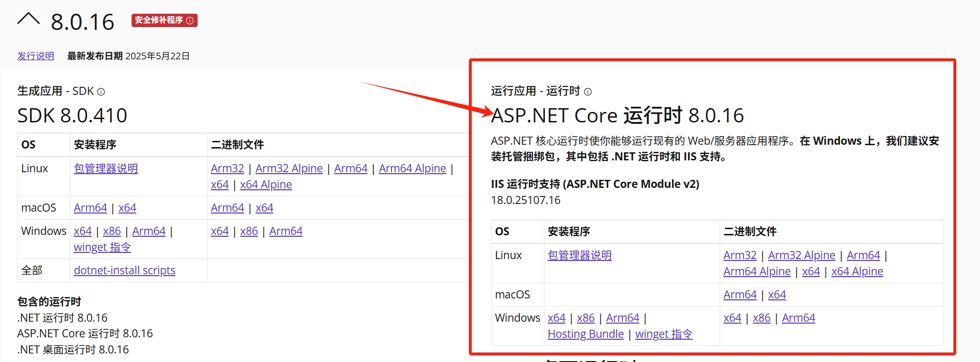
Task: Download ASP.NET runtime Windows x86 binary
Action: [761, 318]
